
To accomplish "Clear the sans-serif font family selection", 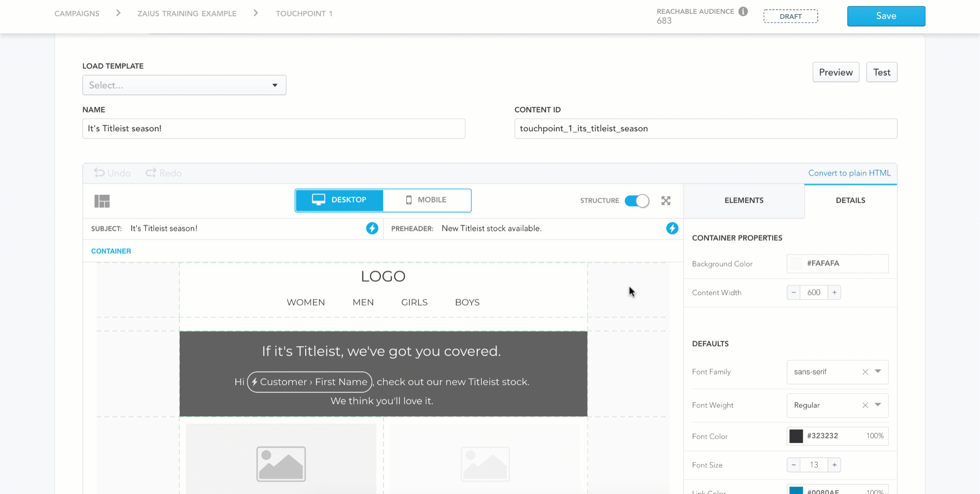I will 865,372.
